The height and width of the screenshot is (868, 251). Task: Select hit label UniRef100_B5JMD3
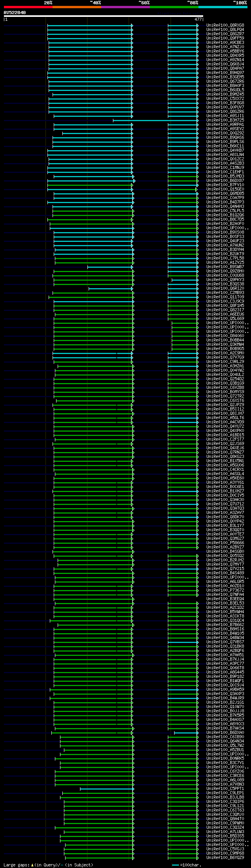click(x=225, y=176)
